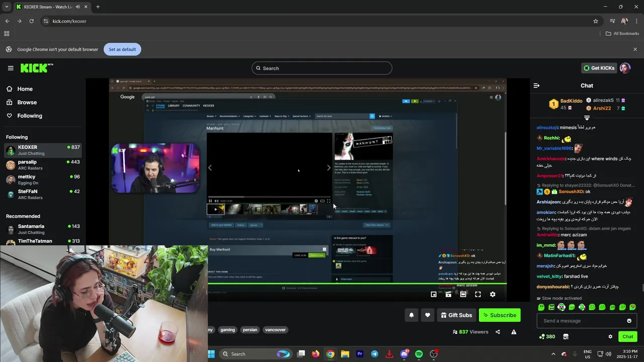Mute the tab via audio icon
The height and width of the screenshot is (362, 644).
click(77, 7)
